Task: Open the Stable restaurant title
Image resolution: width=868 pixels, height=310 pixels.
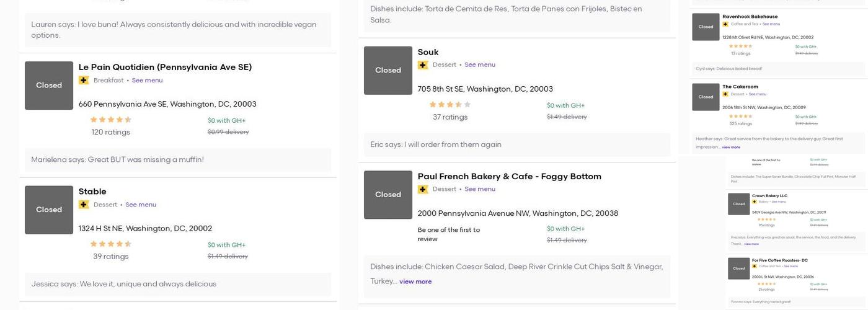Action: (x=92, y=192)
